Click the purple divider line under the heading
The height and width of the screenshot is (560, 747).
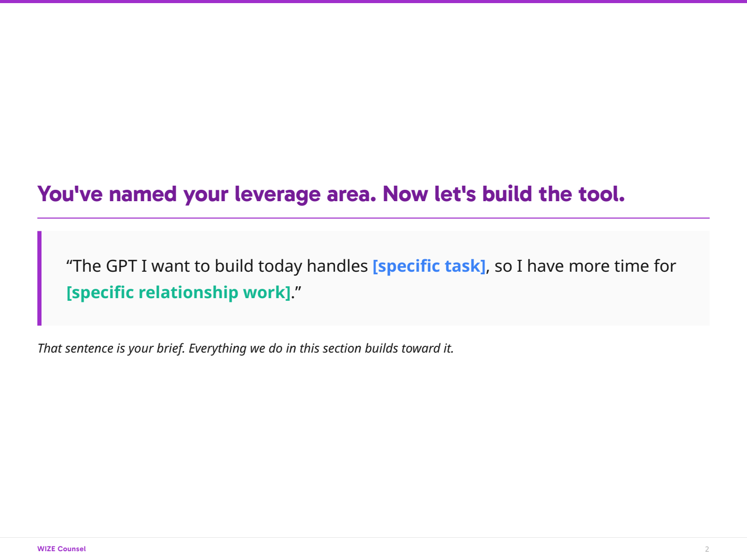tap(374, 218)
